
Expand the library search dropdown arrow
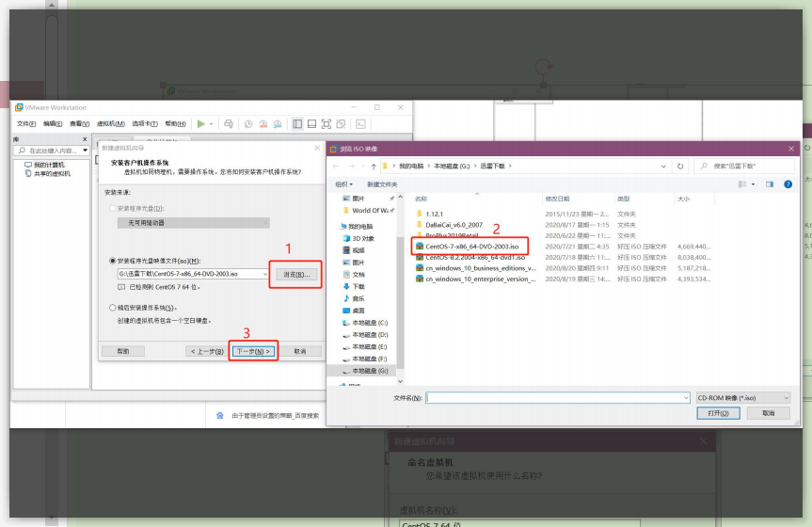pyautogui.click(x=85, y=151)
